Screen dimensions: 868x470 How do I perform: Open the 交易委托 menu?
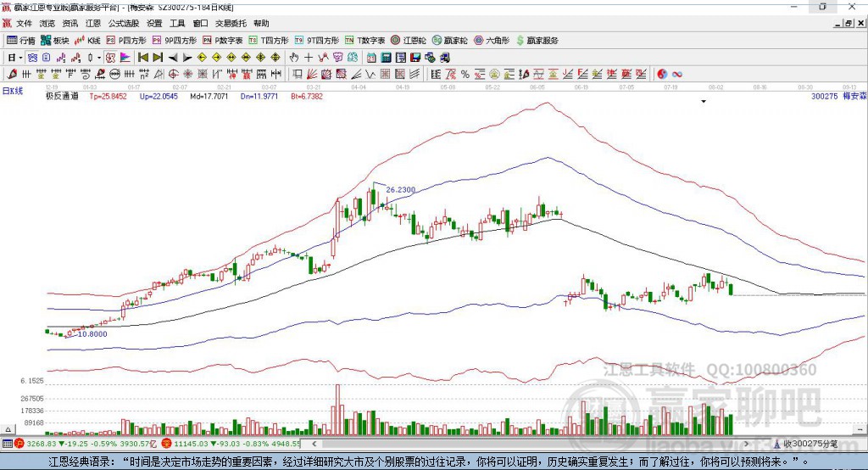point(231,23)
